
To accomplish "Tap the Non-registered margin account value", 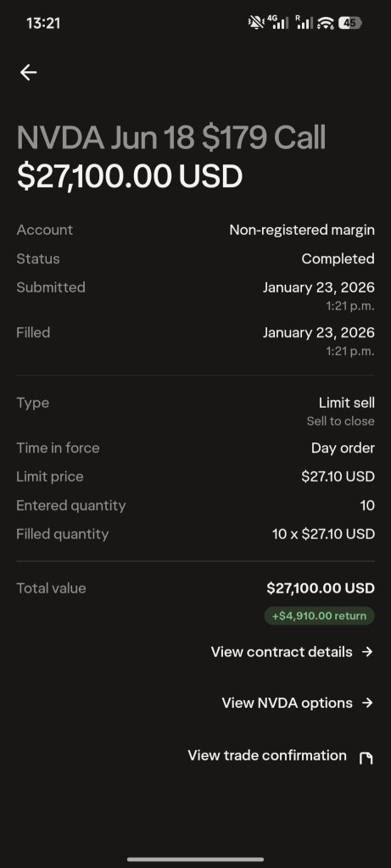I will click(x=302, y=230).
